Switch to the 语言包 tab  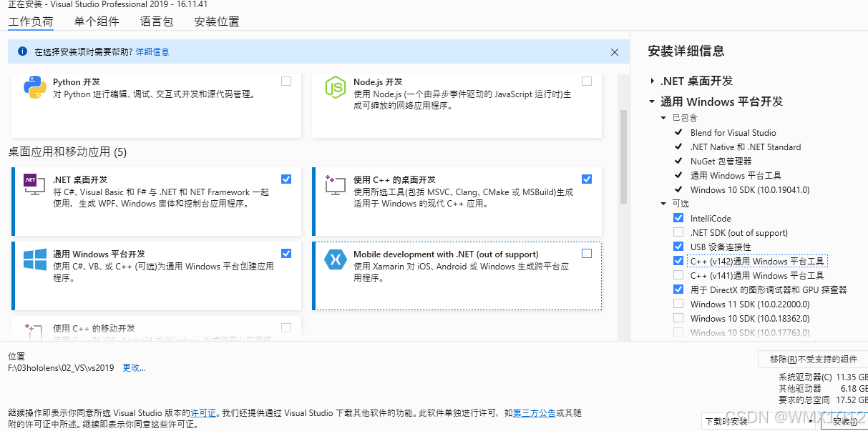157,21
